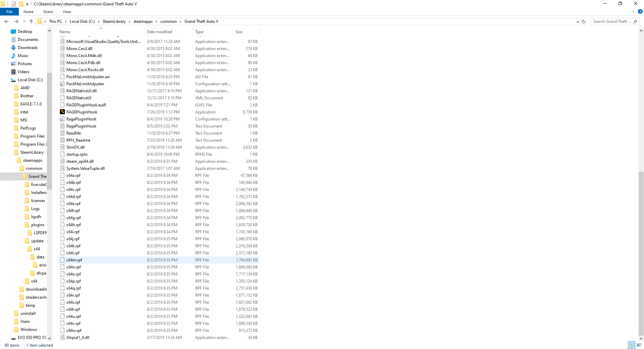Screen dimensions: 644x349
Task: Expand the ribbon with the chevron
Action: (633, 12)
